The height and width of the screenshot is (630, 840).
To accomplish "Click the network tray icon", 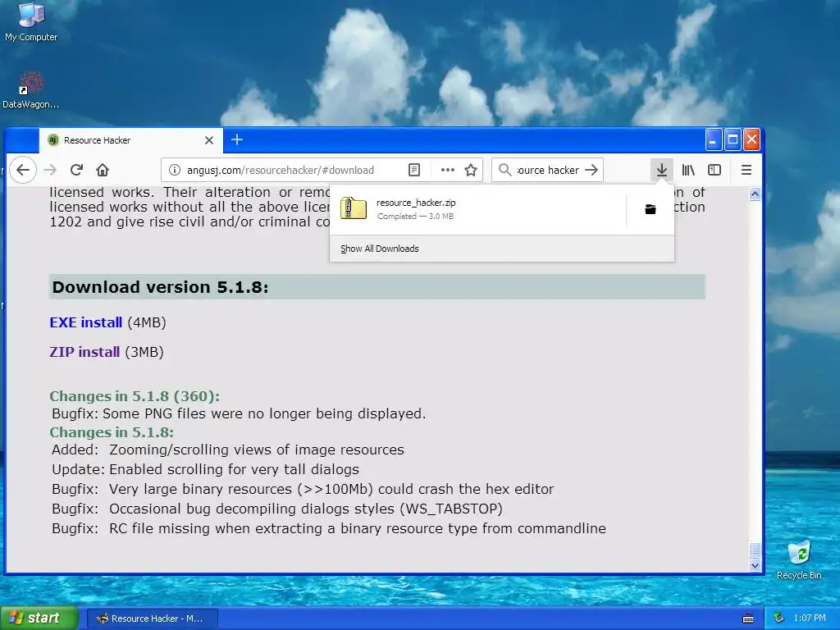I will 779,618.
